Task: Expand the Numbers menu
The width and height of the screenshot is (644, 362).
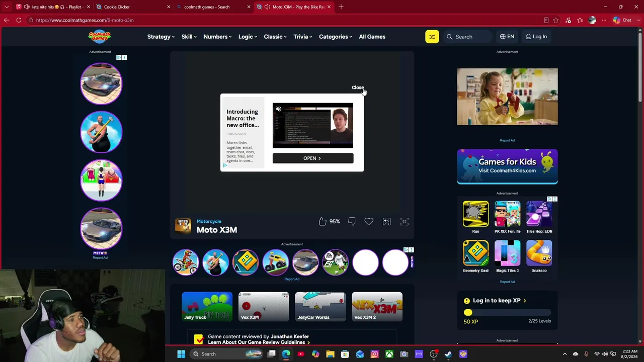Action: [x=217, y=37]
